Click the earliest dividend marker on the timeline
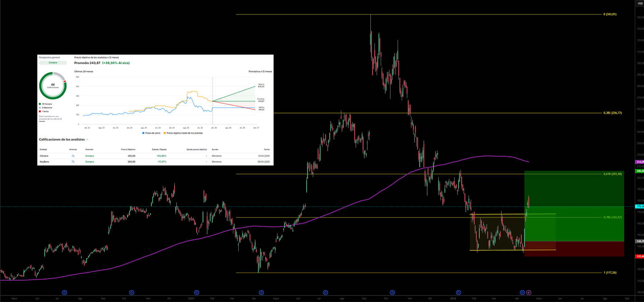The image size is (644, 302). [x=64, y=293]
